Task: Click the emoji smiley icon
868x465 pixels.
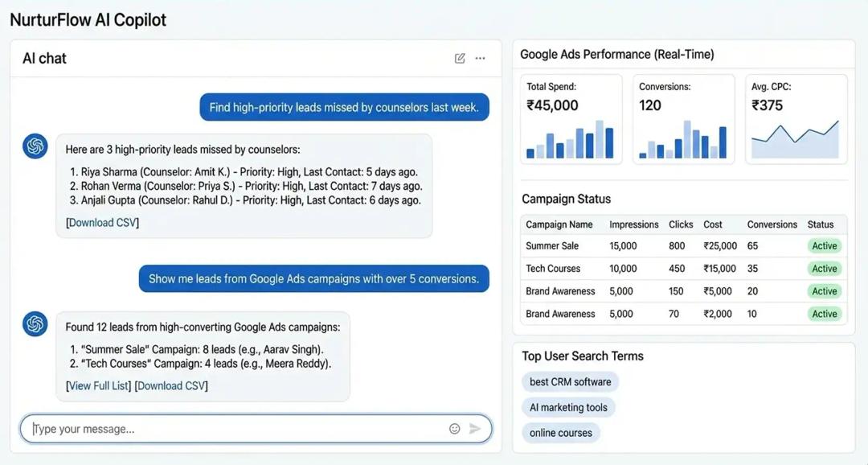Action: point(455,428)
